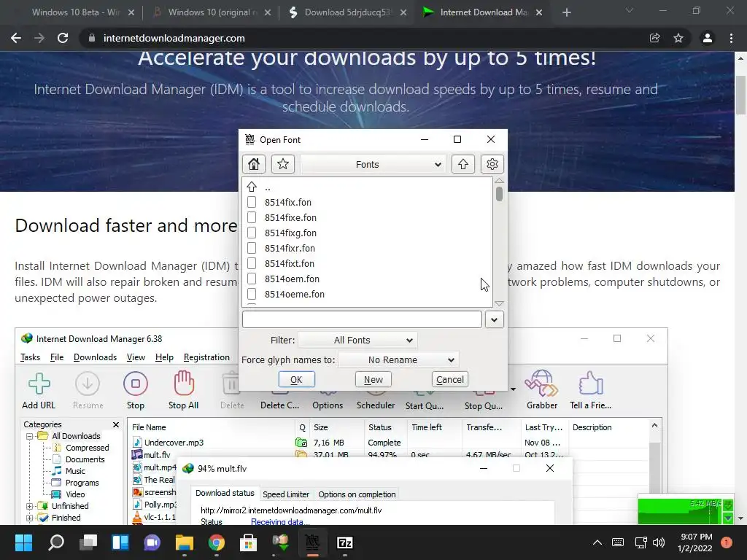Click the font list scrollbar thumb

pos(499,194)
